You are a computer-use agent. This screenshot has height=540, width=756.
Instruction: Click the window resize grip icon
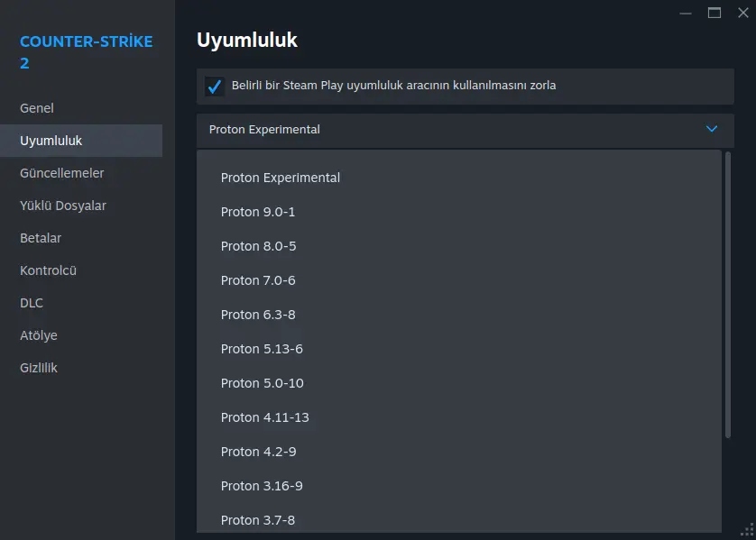[x=747, y=530]
